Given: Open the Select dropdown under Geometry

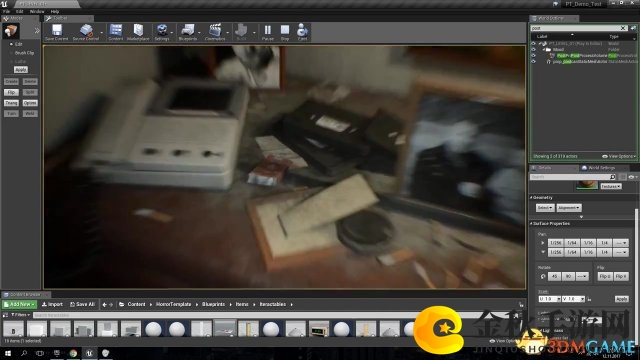Looking at the screenshot, I should (x=545, y=208).
